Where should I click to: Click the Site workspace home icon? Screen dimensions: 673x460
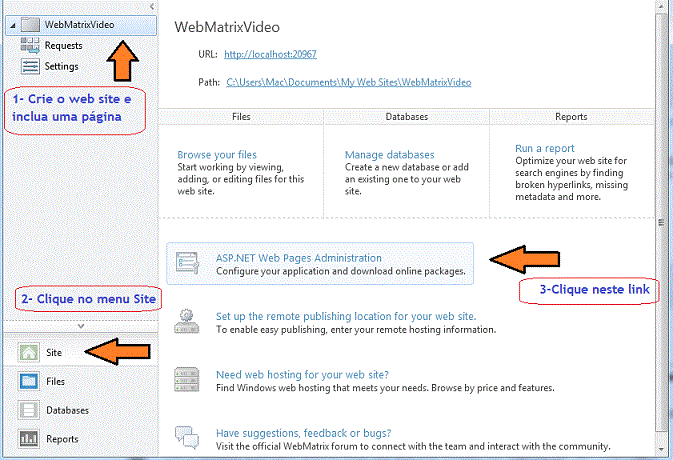[x=29, y=352]
